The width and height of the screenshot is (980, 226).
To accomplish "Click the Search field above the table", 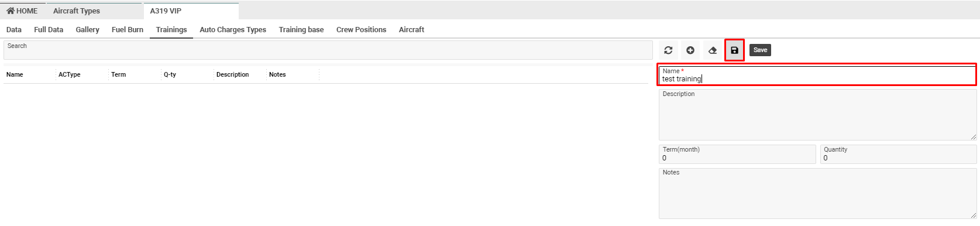I will point(328,50).
